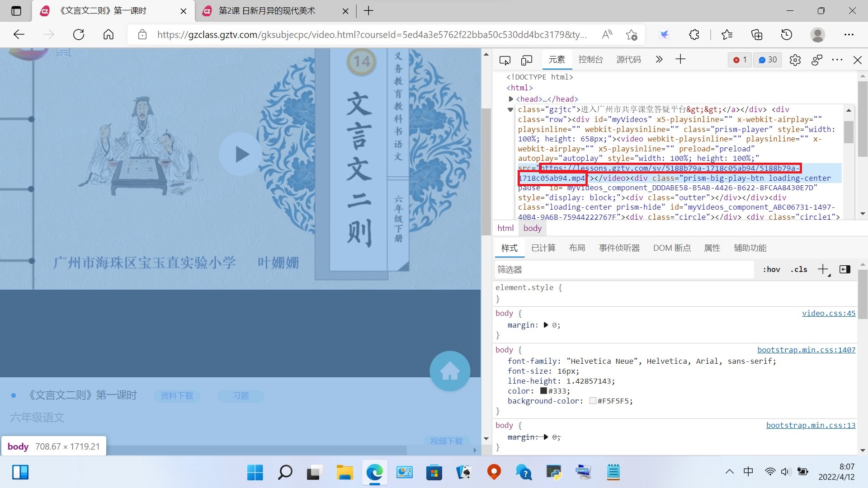This screenshot has height=488, width=868.
Task: Click the #333 color swatch
Action: click(x=543, y=391)
